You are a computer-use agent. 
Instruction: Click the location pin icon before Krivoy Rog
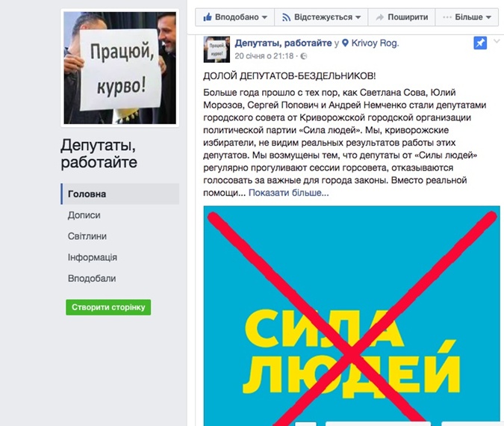pos(345,43)
